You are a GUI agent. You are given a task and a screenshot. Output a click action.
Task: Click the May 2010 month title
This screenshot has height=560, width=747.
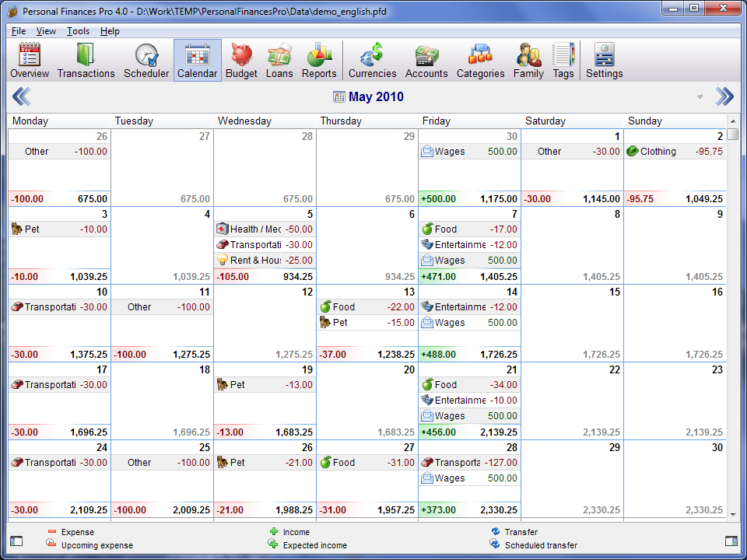(376, 96)
